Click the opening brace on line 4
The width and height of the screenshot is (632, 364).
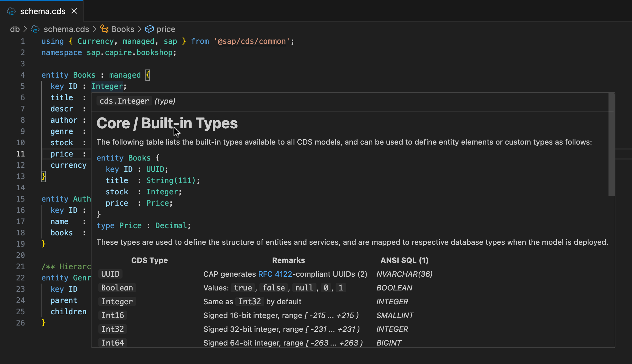pos(148,75)
